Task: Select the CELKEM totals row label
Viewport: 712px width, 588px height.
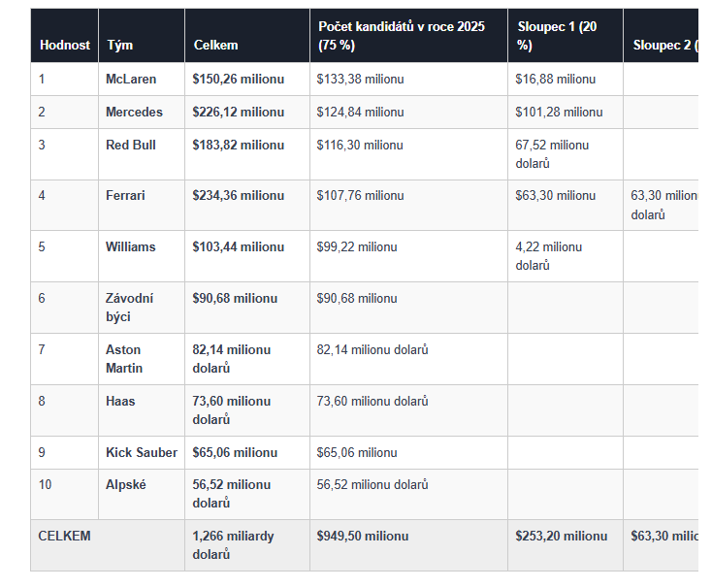Action: coord(64,536)
